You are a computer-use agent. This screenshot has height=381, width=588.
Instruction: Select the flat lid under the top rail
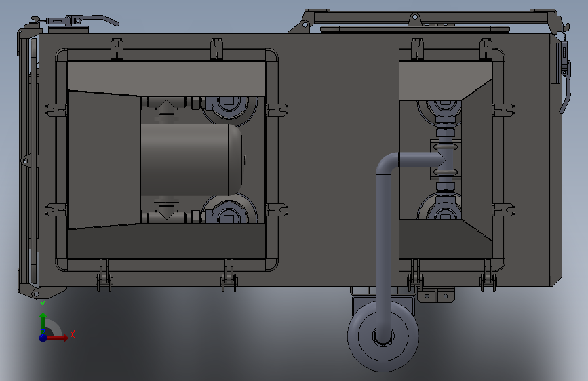click(x=415, y=29)
